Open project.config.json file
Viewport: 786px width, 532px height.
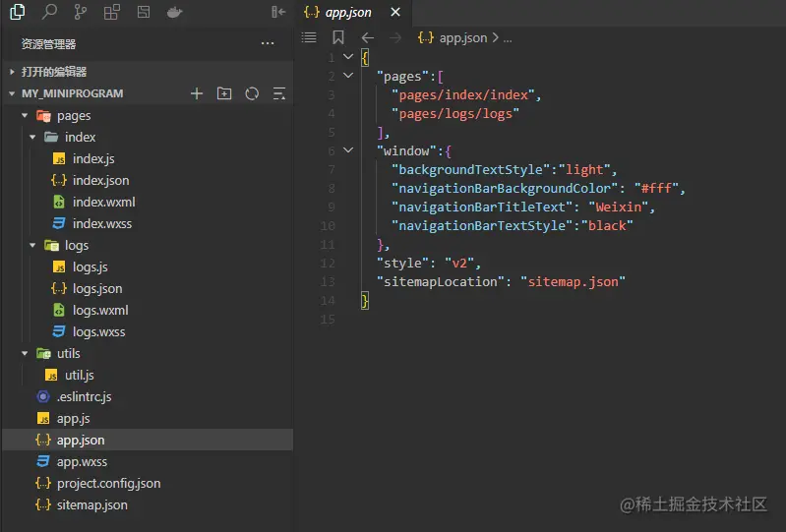[x=109, y=484]
